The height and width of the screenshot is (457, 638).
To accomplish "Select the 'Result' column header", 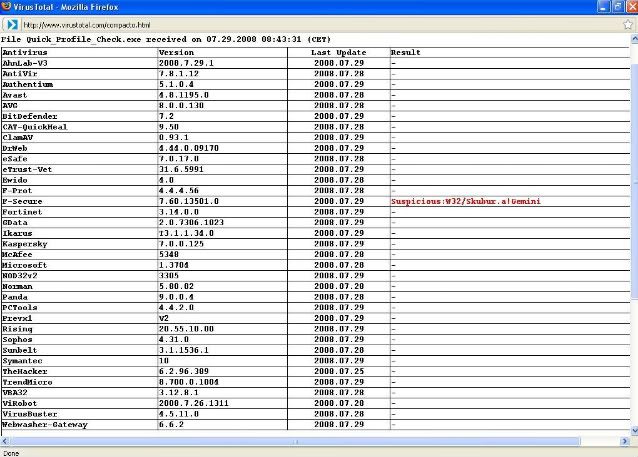I will coord(405,52).
